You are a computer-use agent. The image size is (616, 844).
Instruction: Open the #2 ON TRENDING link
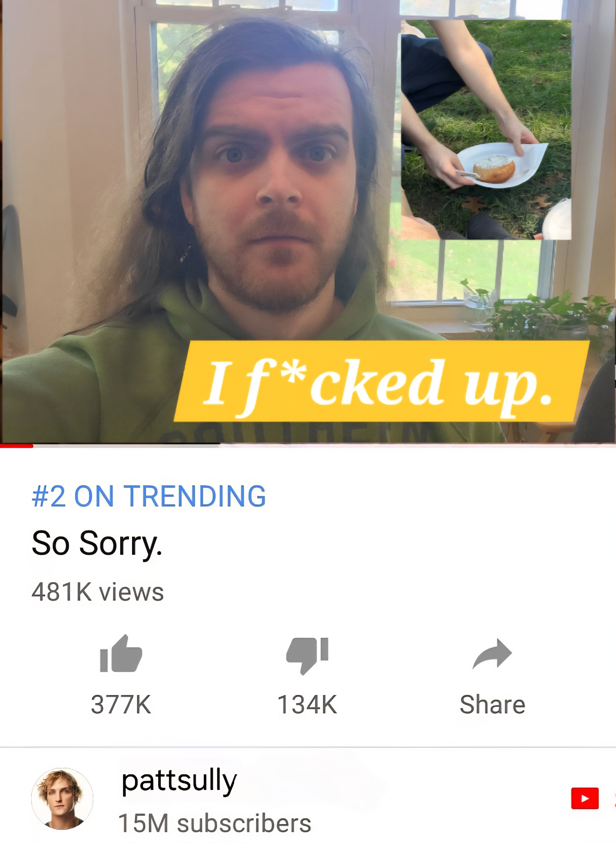pyautogui.click(x=149, y=496)
